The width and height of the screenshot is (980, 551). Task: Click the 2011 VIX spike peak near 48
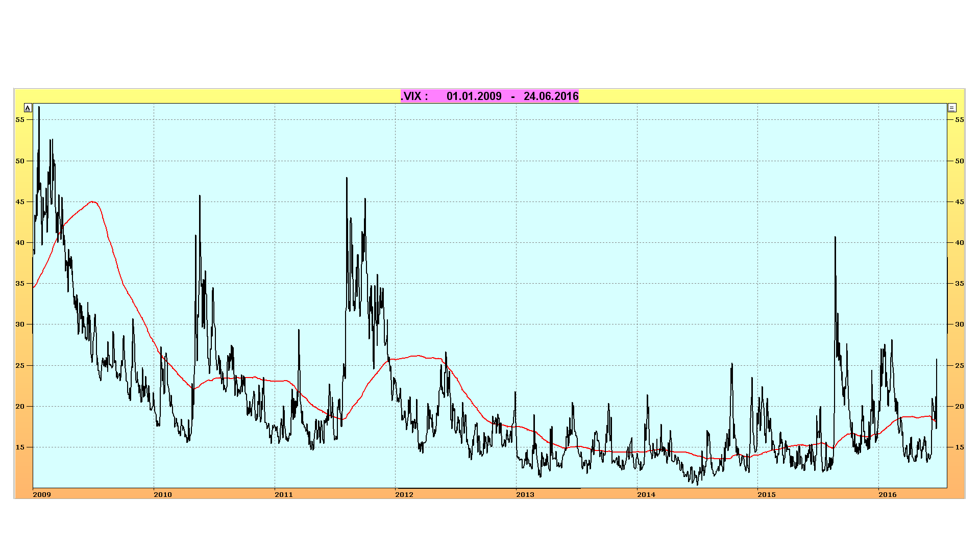(347, 179)
